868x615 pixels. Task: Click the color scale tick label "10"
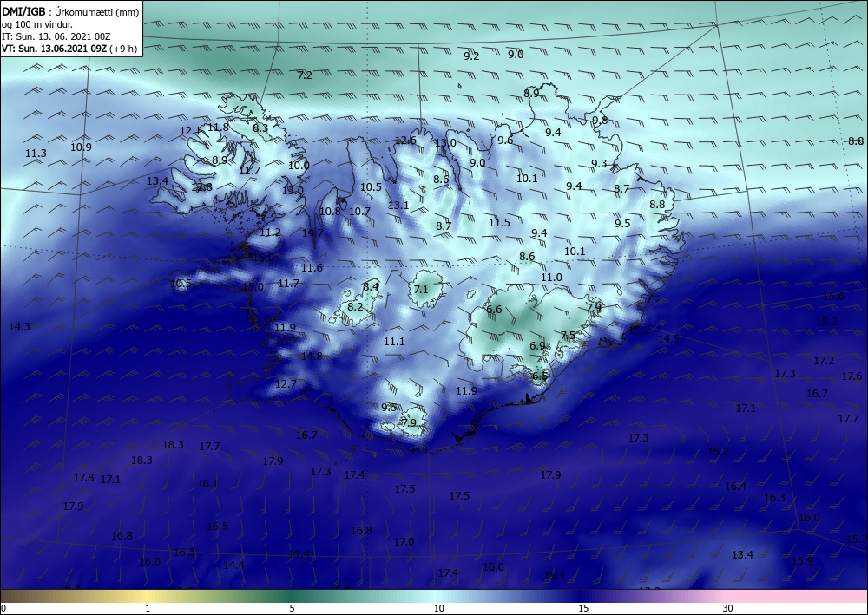coord(438,608)
